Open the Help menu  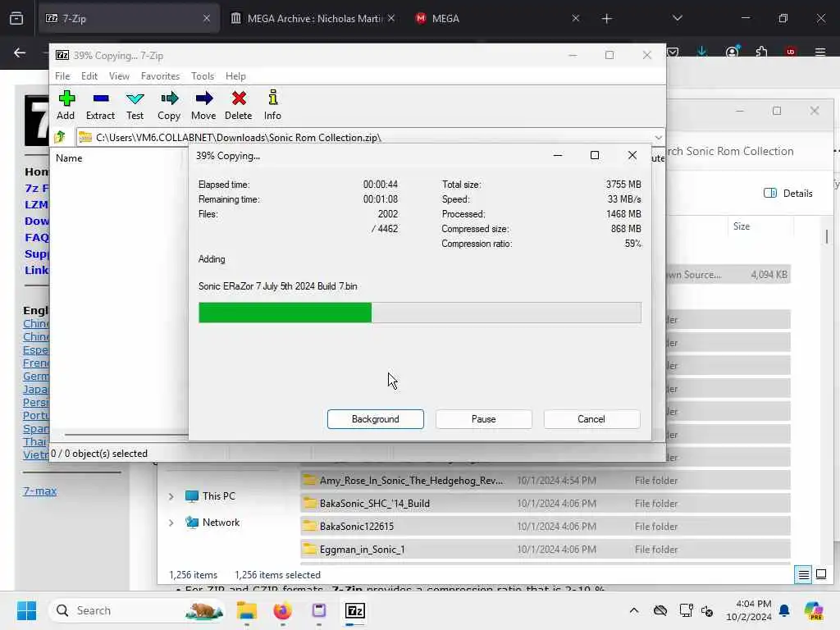pos(235,76)
